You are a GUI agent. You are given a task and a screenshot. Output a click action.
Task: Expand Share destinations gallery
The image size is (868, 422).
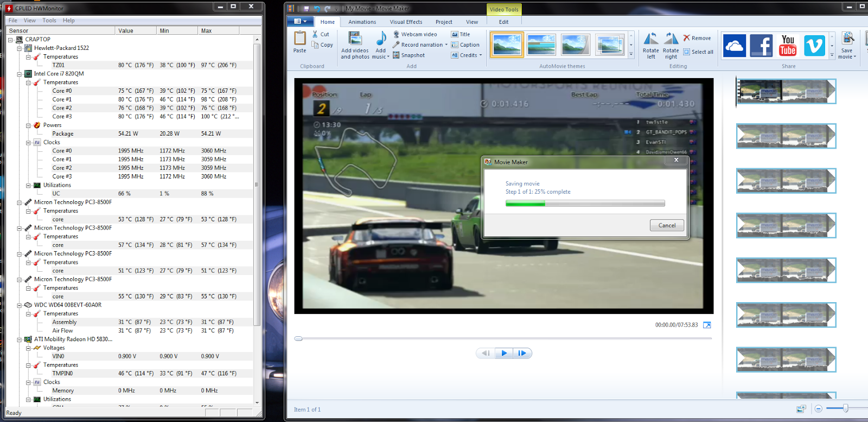(832, 54)
